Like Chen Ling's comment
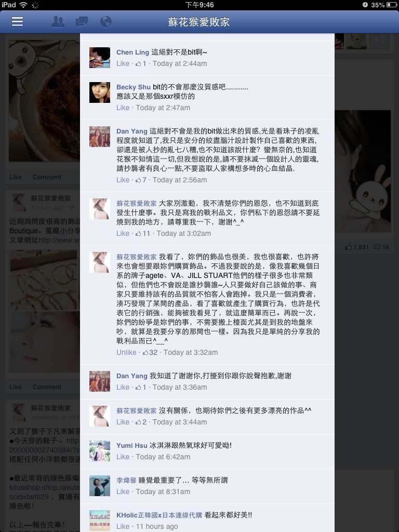The height and width of the screenshot is (532, 399). tap(123, 63)
